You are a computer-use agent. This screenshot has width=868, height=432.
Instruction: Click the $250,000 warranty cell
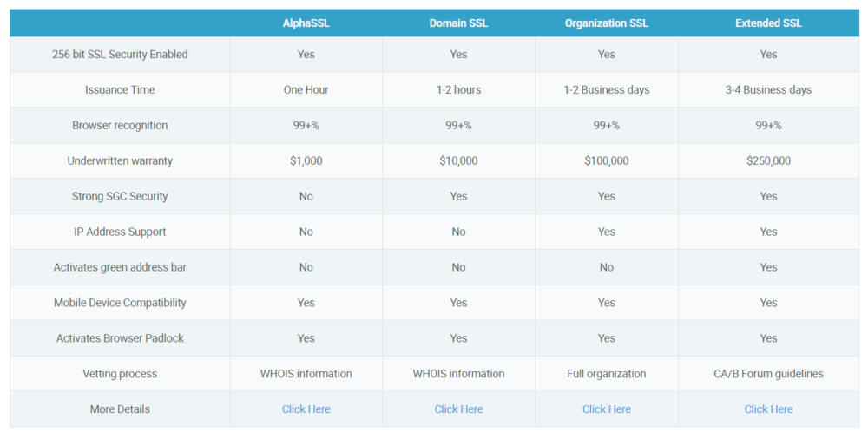pos(768,161)
